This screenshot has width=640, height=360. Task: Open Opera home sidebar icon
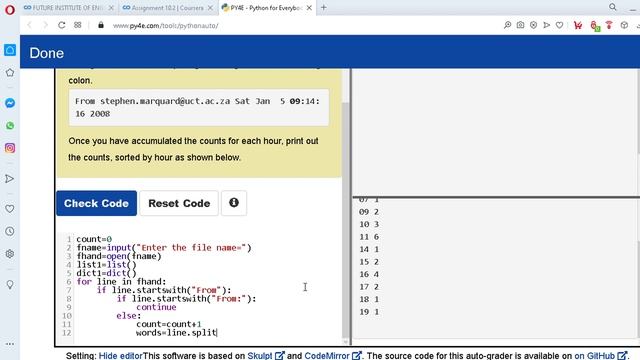click(x=10, y=50)
